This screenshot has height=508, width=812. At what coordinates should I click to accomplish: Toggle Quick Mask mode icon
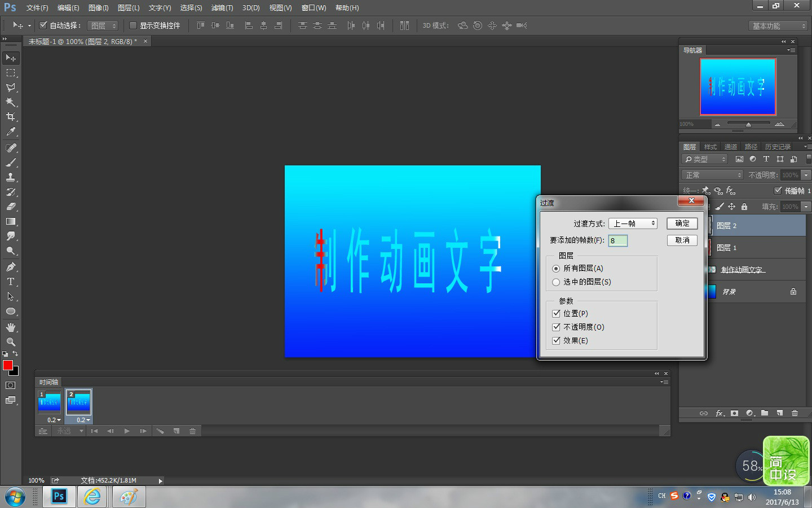coord(11,386)
